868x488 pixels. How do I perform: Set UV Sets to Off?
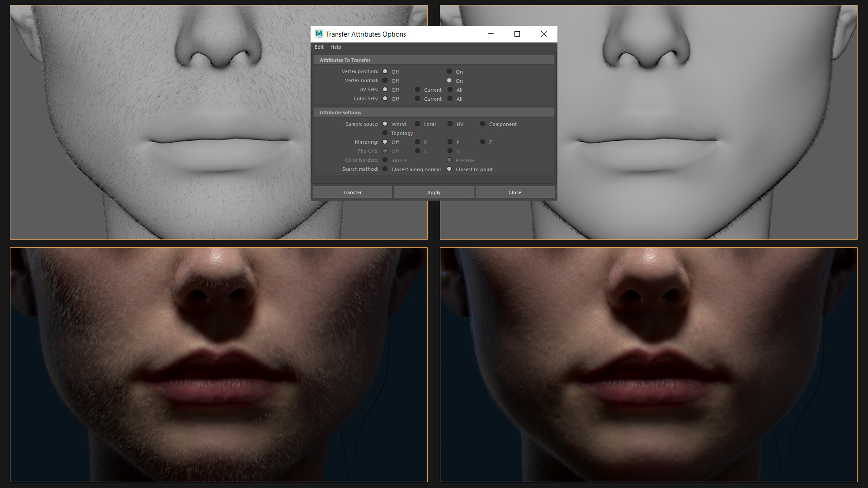(x=385, y=89)
